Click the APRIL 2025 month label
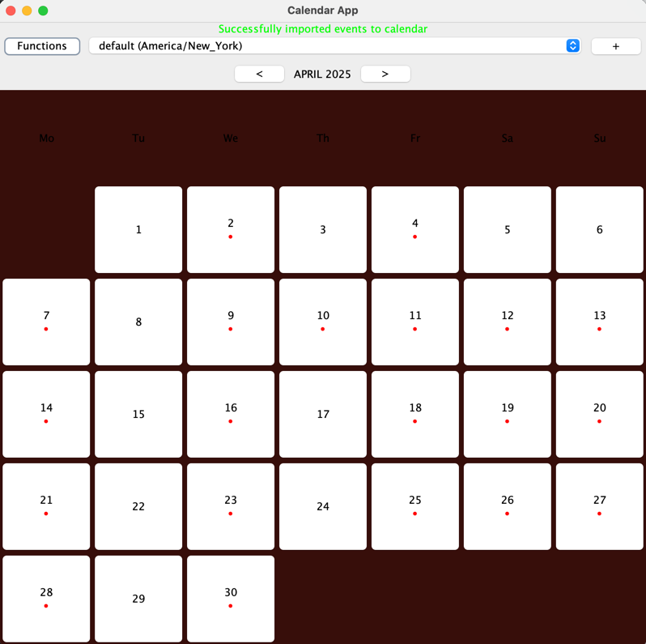This screenshot has height=644, width=646. tap(322, 75)
